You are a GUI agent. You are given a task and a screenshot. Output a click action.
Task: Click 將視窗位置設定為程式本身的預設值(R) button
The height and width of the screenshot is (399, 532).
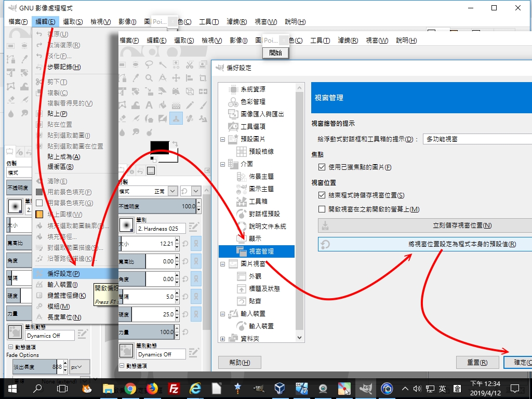click(x=425, y=244)
